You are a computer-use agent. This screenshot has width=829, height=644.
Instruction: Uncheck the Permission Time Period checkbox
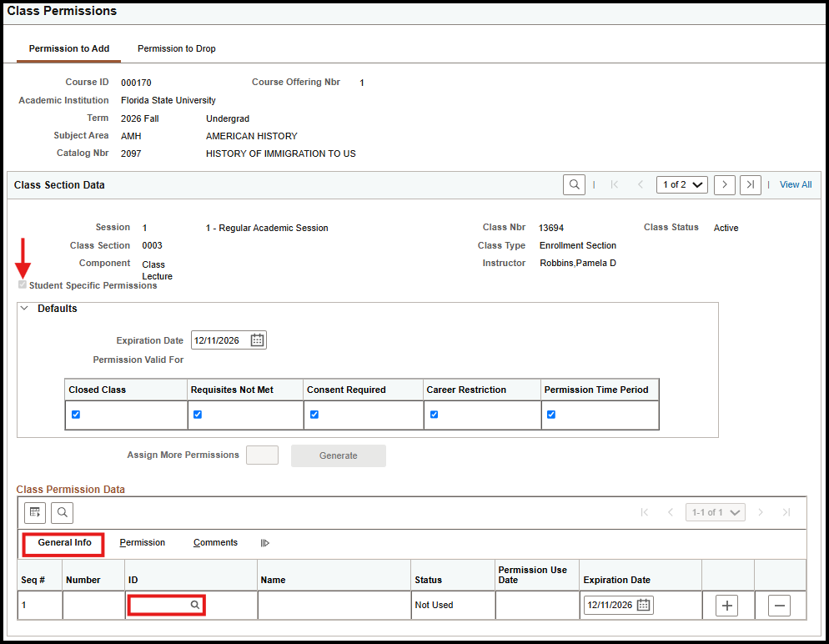551,415
